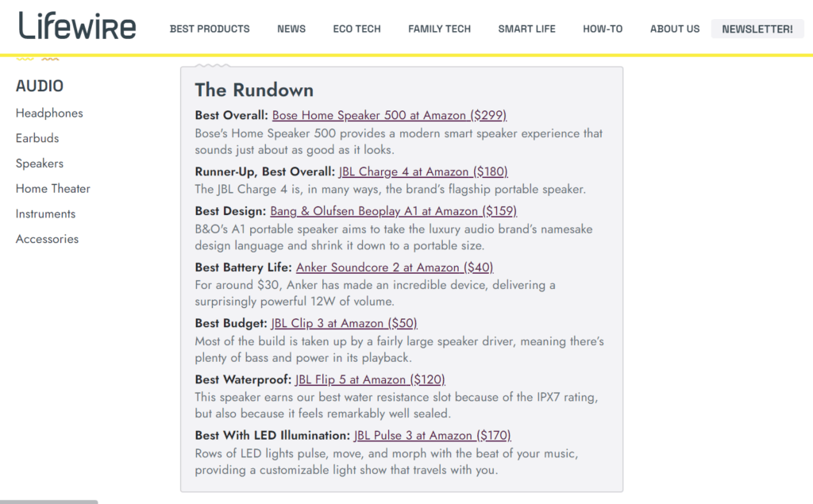Click the Best Design: label
The image size is (813, 504).
click(x=230, y=211)
